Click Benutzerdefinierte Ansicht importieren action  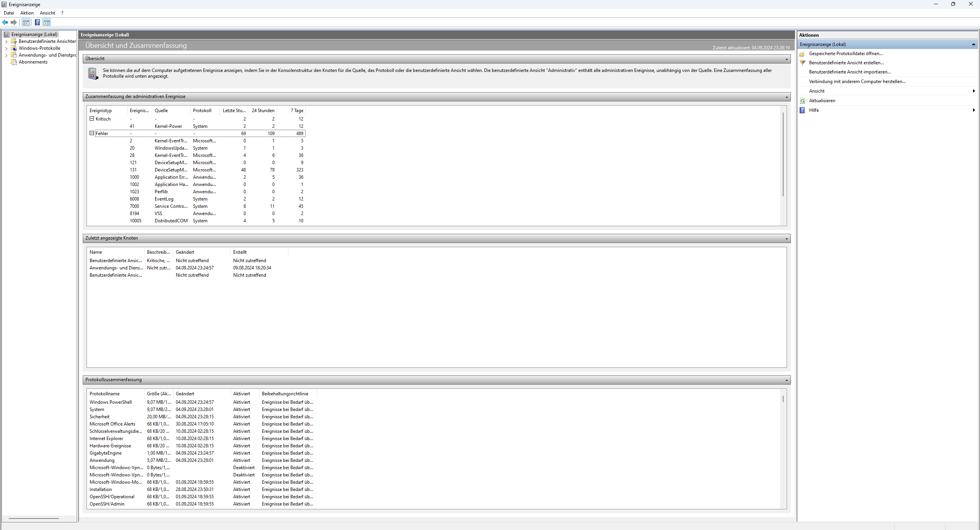point(849,72)
